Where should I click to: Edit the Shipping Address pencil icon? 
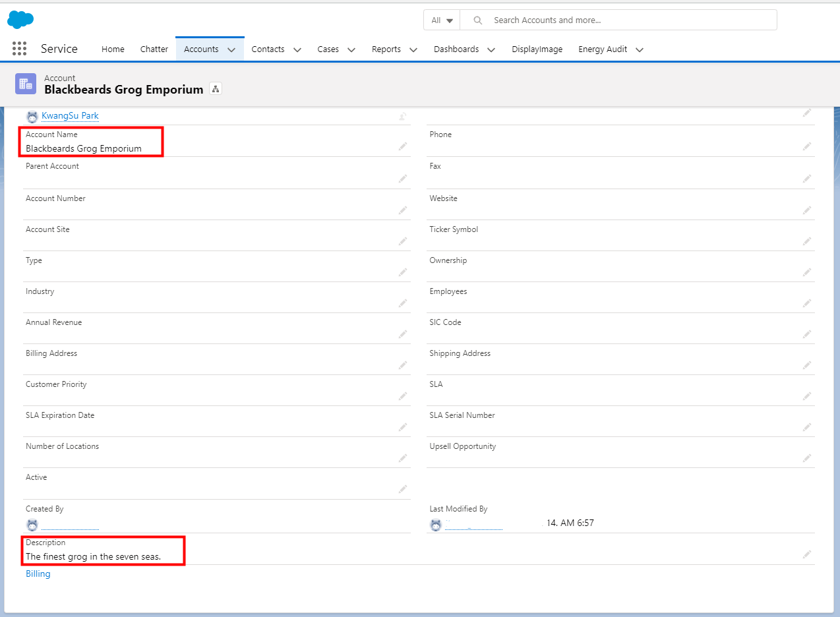coord(806,365)
